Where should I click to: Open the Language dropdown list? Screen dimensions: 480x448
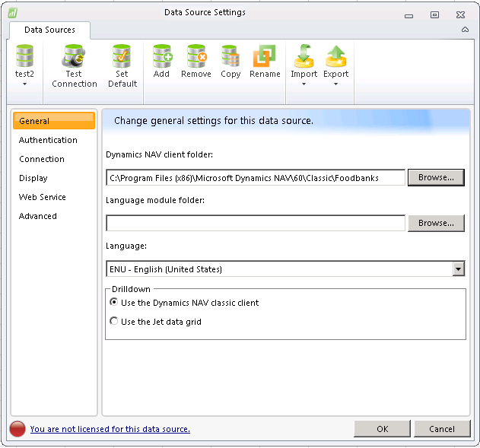click(458, 269)
